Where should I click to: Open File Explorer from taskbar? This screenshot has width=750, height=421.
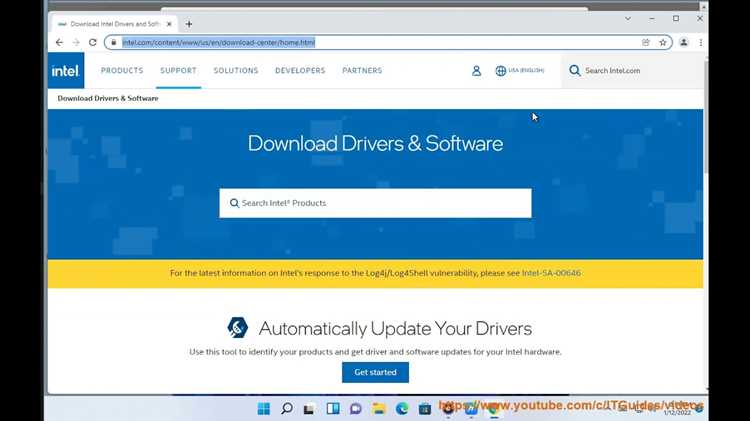point(379,409)
